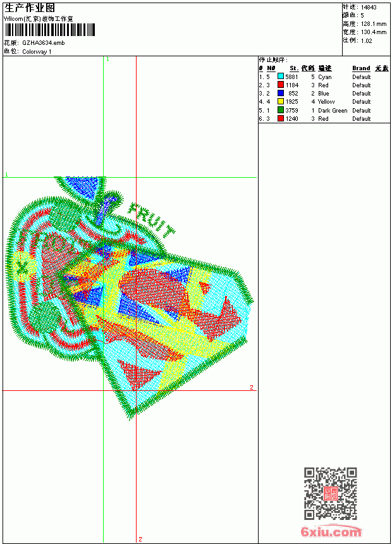Screen dimensions: 392x544
Task: Click the QR code image
Action: coord(331,493)
